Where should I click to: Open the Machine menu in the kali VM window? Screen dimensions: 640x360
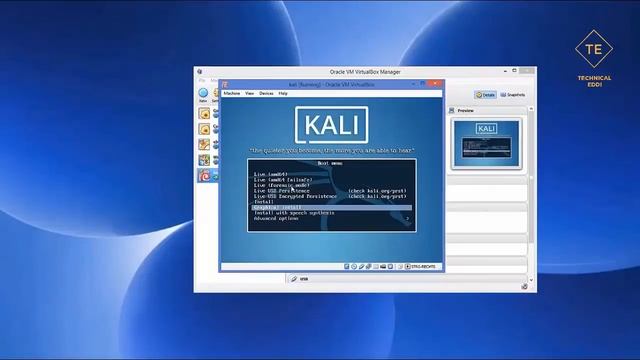(231, 93)
